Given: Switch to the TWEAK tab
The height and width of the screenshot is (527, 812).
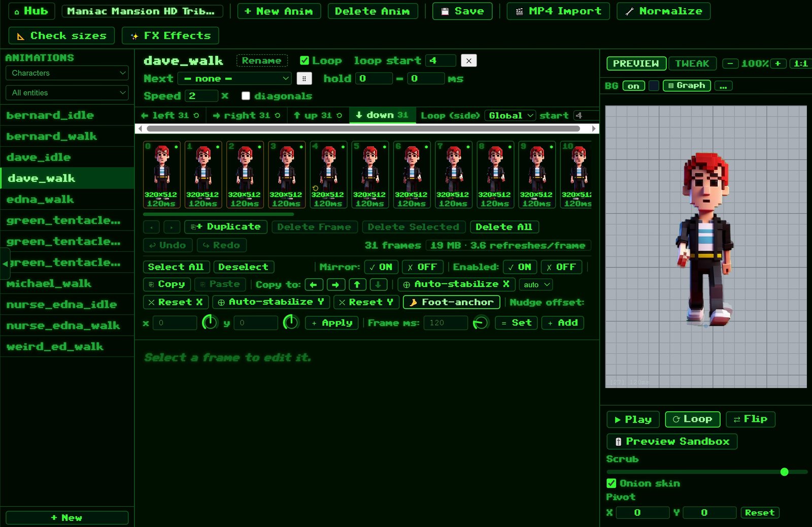Looking at the screenshot, I should [x=692, y=63].
